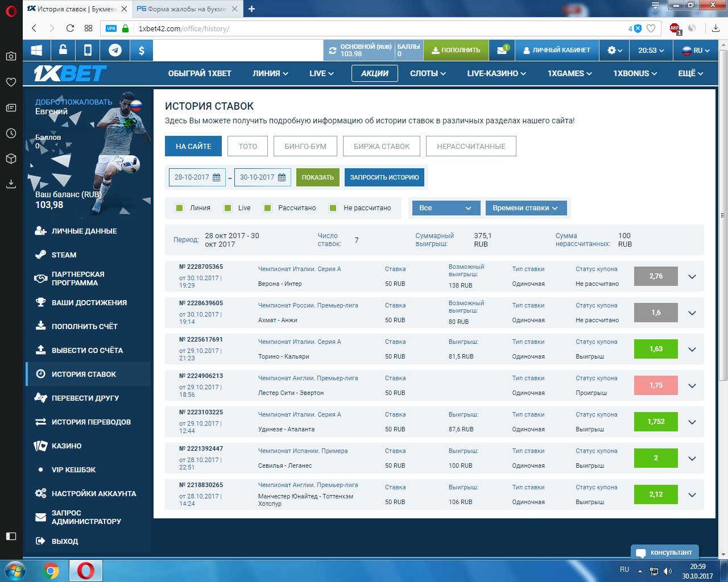Screen dimensions: 728x582
Task: Open the ЛИНИЯ menu
Action: pos(270,73)
